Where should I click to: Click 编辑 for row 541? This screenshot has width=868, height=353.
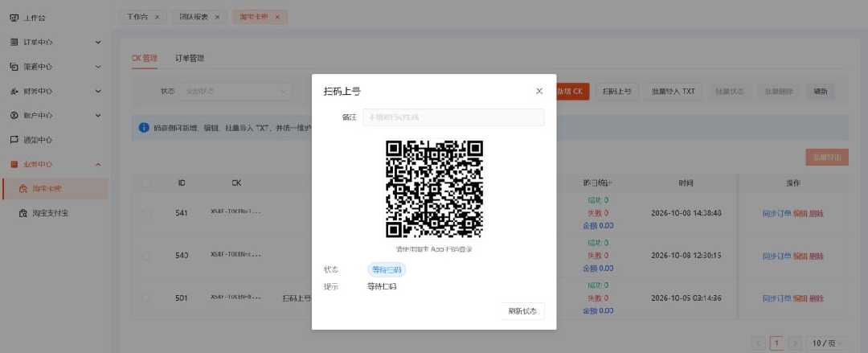point(800,213)
